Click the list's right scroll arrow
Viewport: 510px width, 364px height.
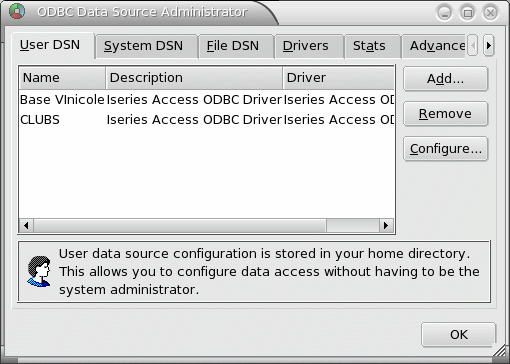[x=386, y=226]
